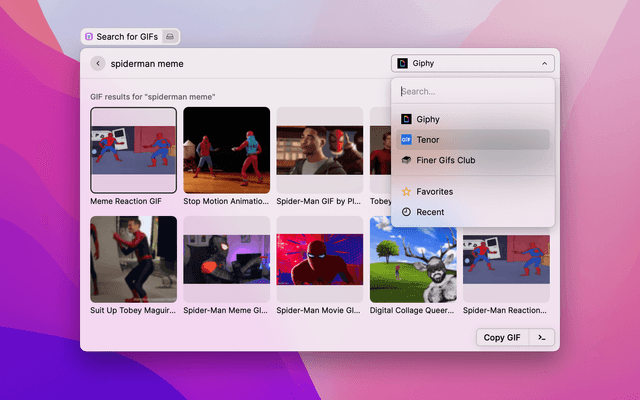The image size is (640, 400).
Task: Focus the dropdown Search field
Action: point(472,91)
